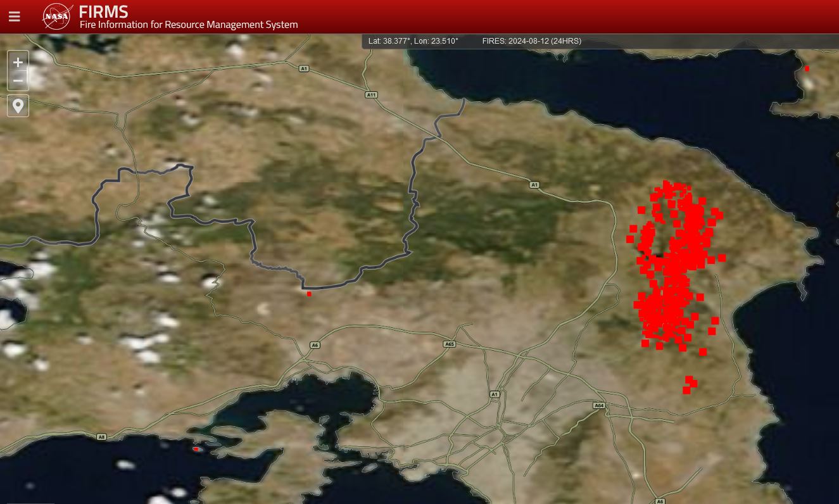This screenshot has height=504, width=839.
Task: Select the small fire dot below the gray boundary line
Action: click(x=309, y=294)
